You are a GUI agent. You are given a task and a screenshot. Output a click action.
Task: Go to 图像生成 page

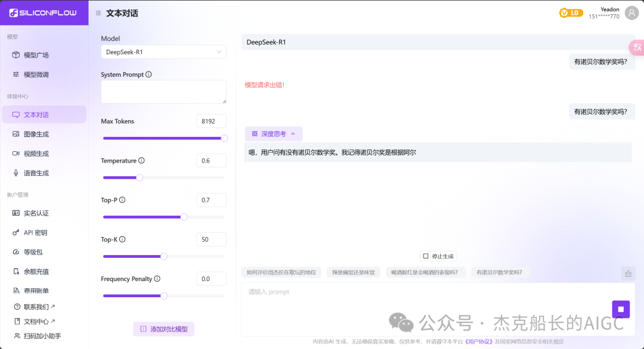tap(44, 134)
